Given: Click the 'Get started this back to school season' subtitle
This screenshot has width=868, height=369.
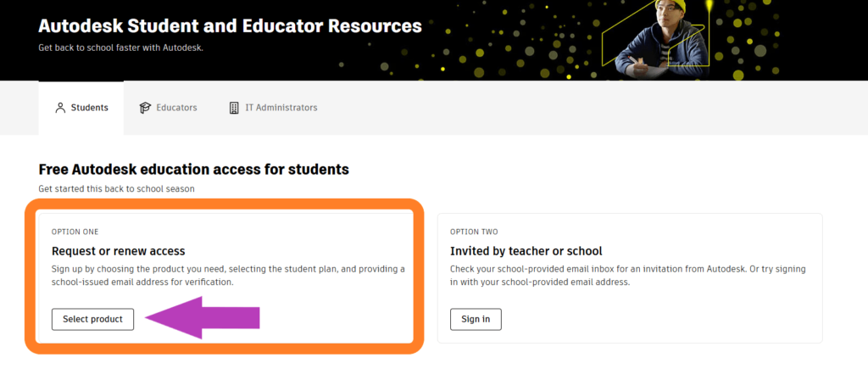Looking at the screenshot, I should tap(116, 188).
